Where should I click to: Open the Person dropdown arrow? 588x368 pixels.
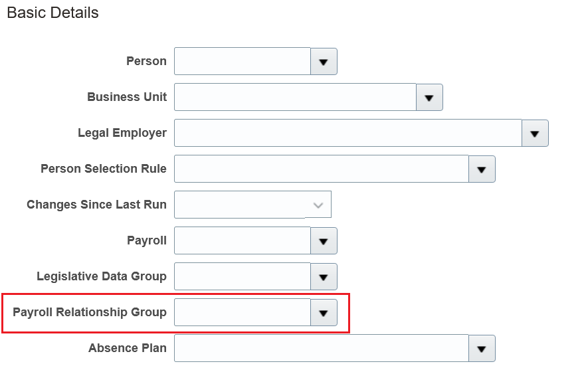click(324, 61)
